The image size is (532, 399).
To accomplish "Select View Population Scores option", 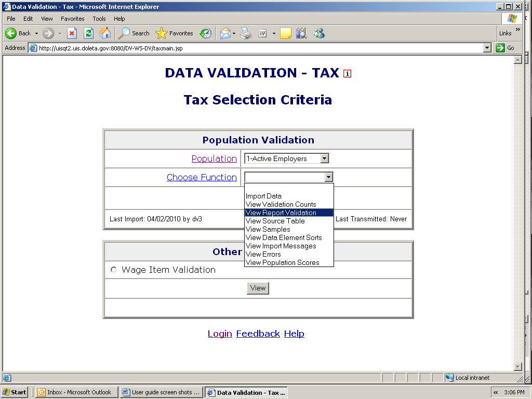I will 289,262.
